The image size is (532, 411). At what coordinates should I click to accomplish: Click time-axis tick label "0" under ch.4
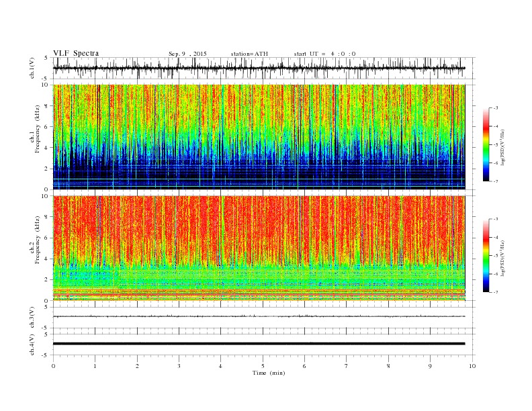(x=53, y=366)
